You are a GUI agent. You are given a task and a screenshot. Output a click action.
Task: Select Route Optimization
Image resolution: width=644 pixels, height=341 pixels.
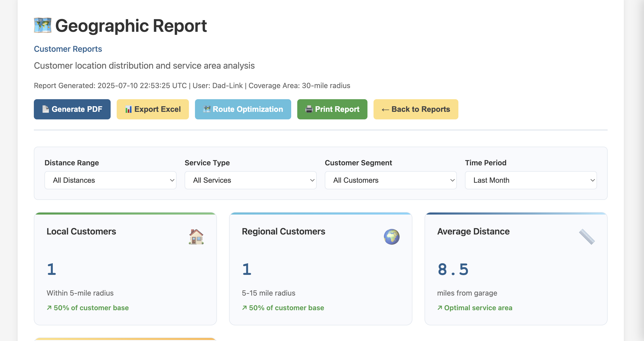coord(243,109)
